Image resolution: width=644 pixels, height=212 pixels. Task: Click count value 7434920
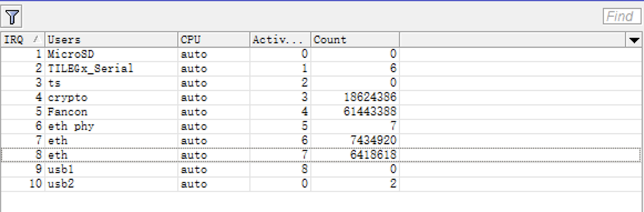point(374,141)
